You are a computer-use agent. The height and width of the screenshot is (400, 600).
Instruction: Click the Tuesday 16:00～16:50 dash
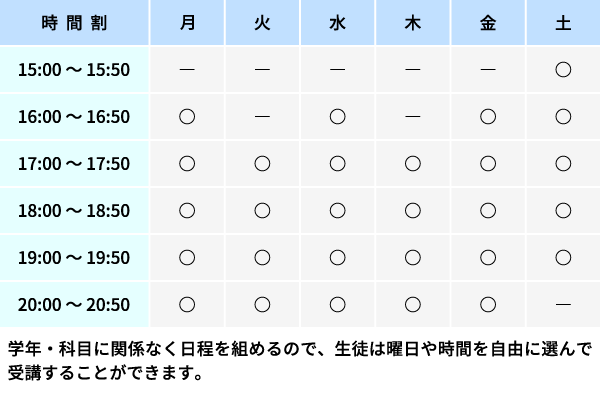tap(262, 116)
